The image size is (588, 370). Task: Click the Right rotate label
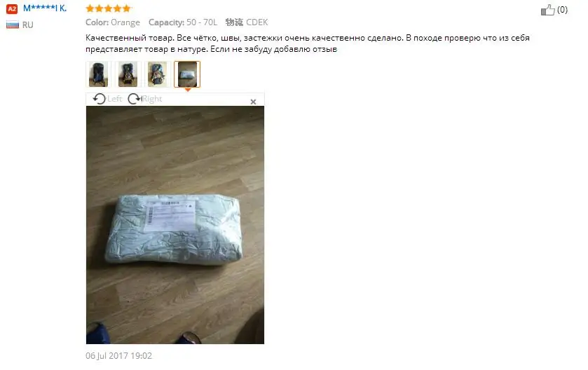coord(152,99)
